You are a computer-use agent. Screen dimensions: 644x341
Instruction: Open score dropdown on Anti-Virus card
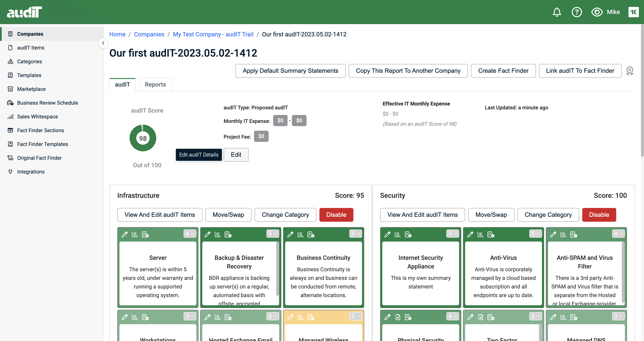tap(535, 234)
